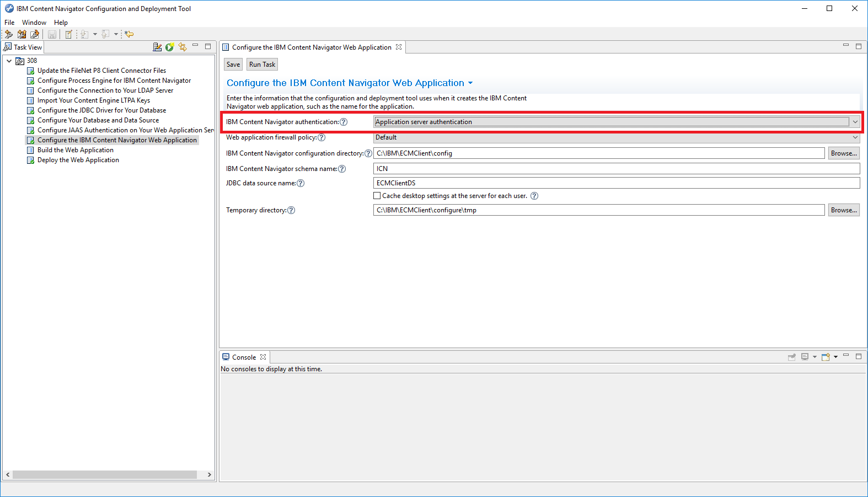Open dropdown arrow beside Open Console icon

tap(835, 357)
